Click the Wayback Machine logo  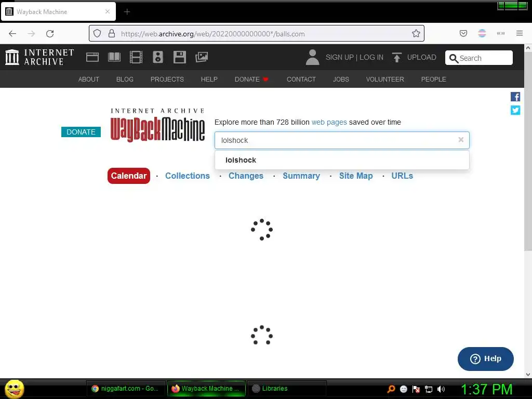[x=157, y=125]
